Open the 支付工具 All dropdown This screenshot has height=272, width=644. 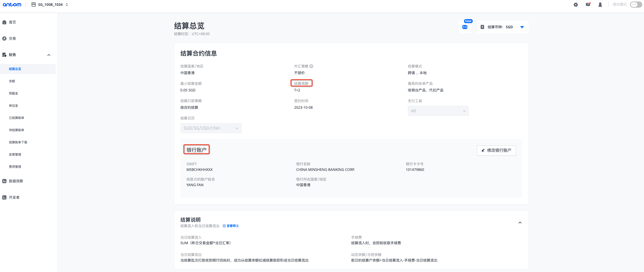[x=438, y=111]
